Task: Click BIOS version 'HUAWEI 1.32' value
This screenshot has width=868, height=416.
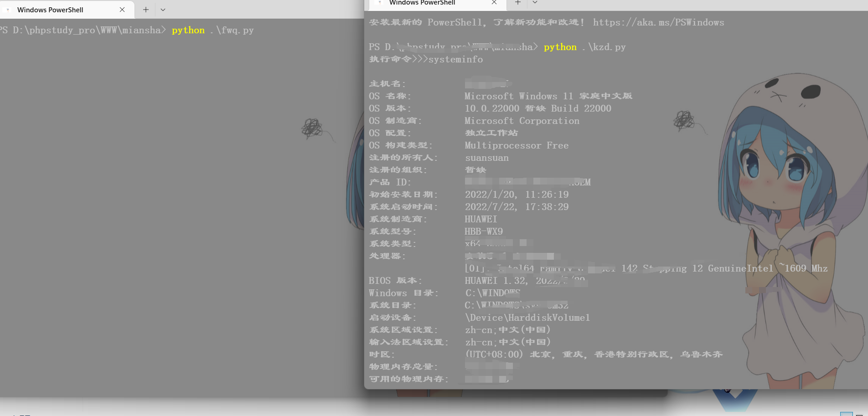Action: (495, 281)
